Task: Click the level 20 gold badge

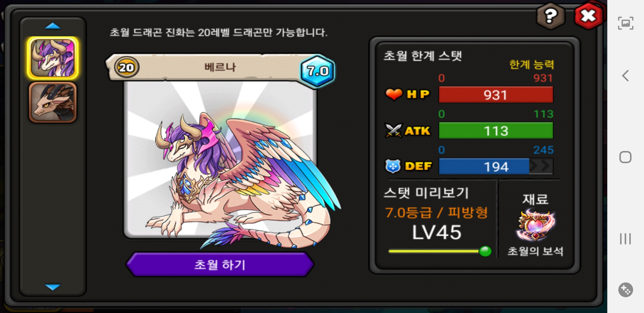Action: point(126,67)
